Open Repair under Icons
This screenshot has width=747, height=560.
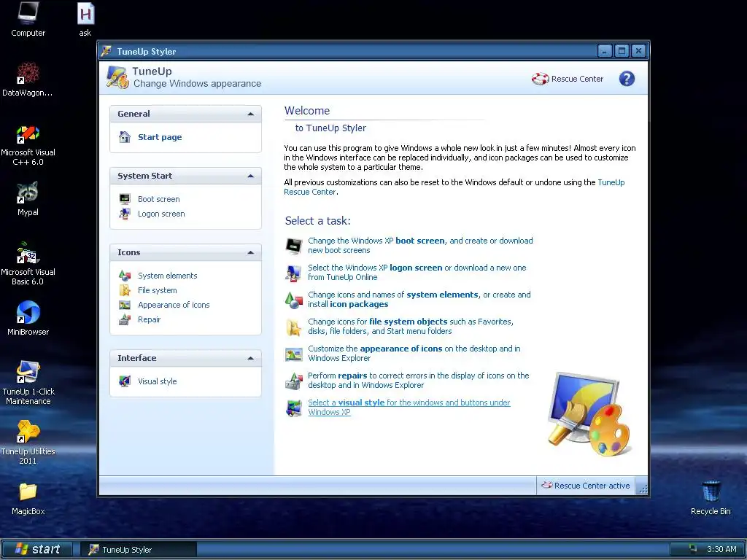(149, 319)
